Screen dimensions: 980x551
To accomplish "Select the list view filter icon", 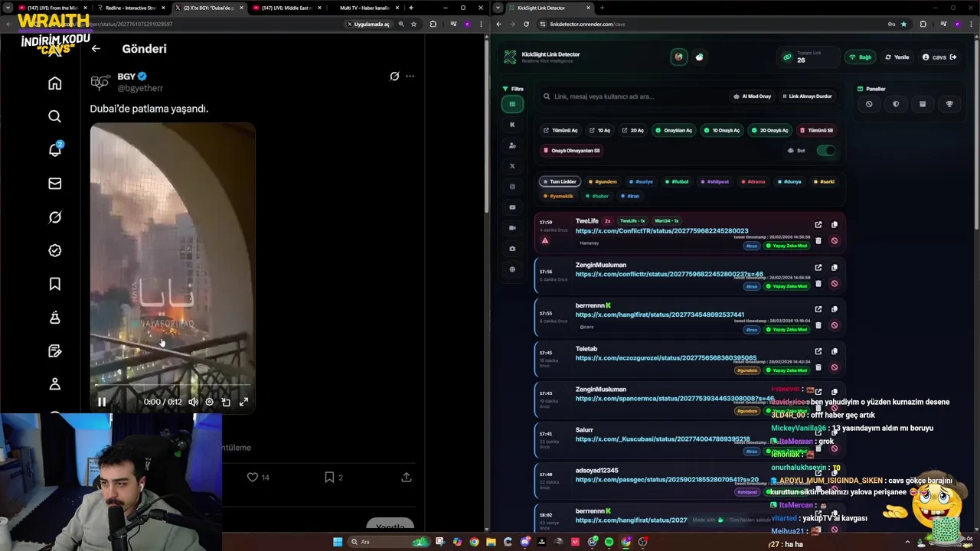I will 512,104.
